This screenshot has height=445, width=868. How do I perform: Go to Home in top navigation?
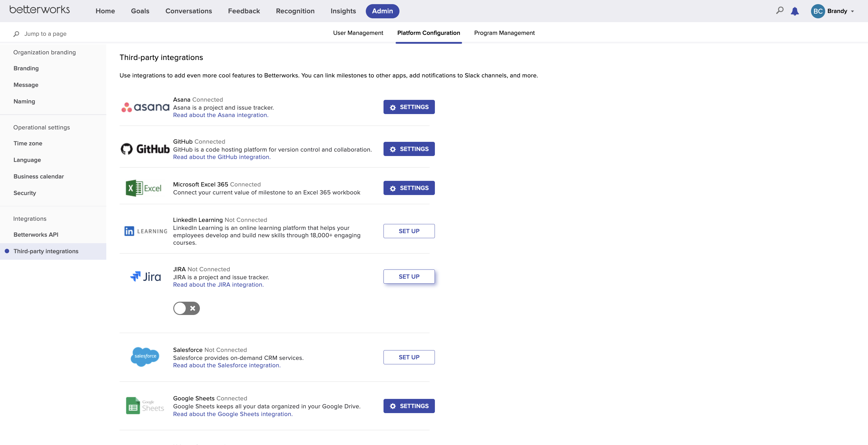click(x=105, y=11)
